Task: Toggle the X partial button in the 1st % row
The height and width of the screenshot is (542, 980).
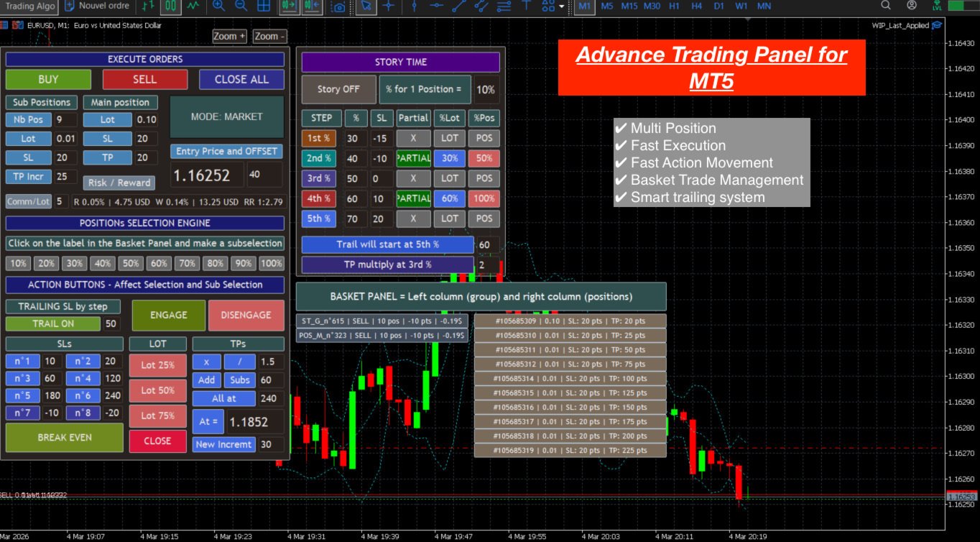Action: [413, 138]
